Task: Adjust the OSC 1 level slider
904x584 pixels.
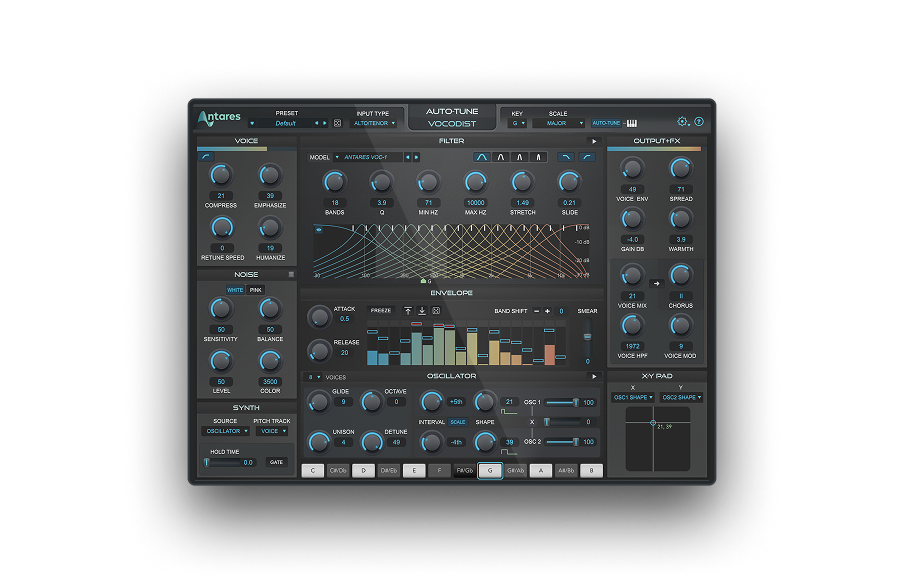Action: [562, 403]
